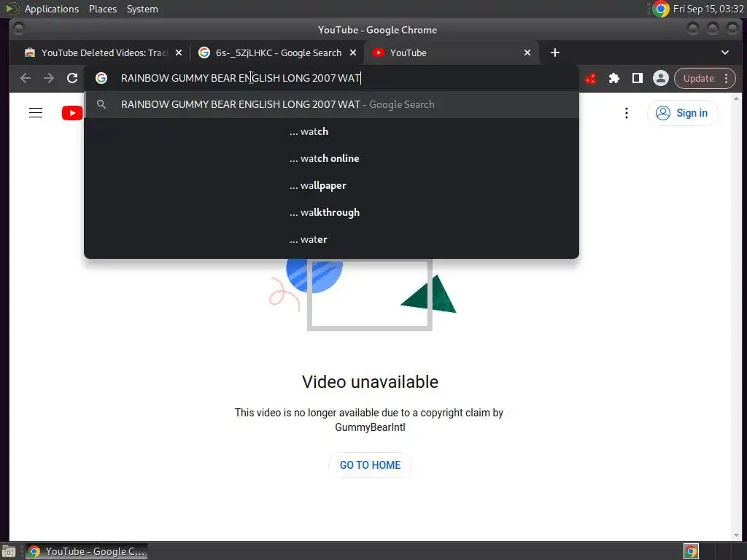Open YouTube settings three-dot menu
Viewport: 747px width, 560px height.
[627, 113]
